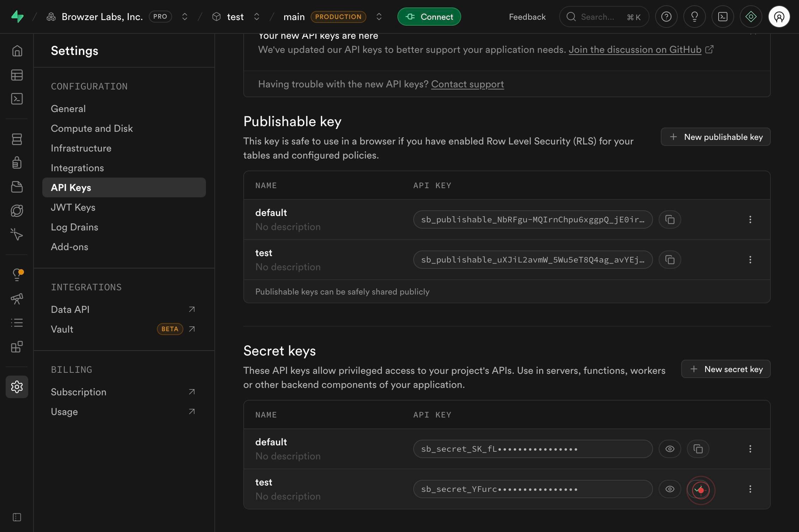Copy the default publishable key
Image resolution: width=799 pixels, height=532 pixels.
tap(670, 219)
